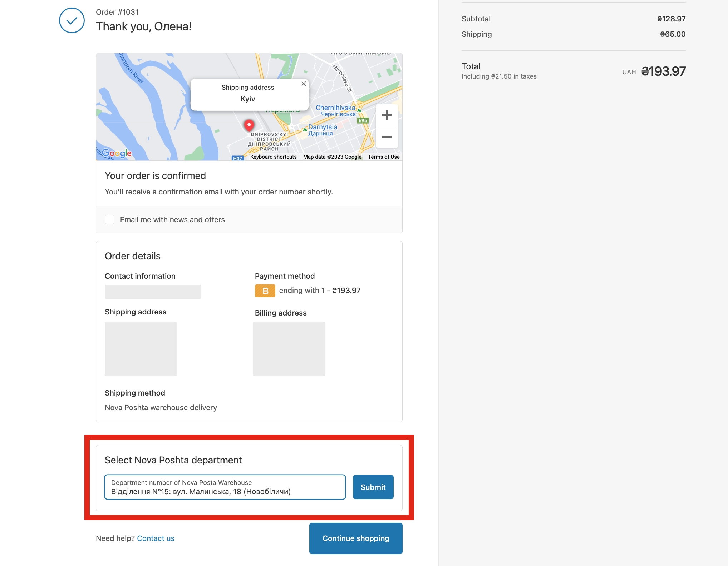Enable Email me with news and offers

pyautogui.click(x=109, y=219)
